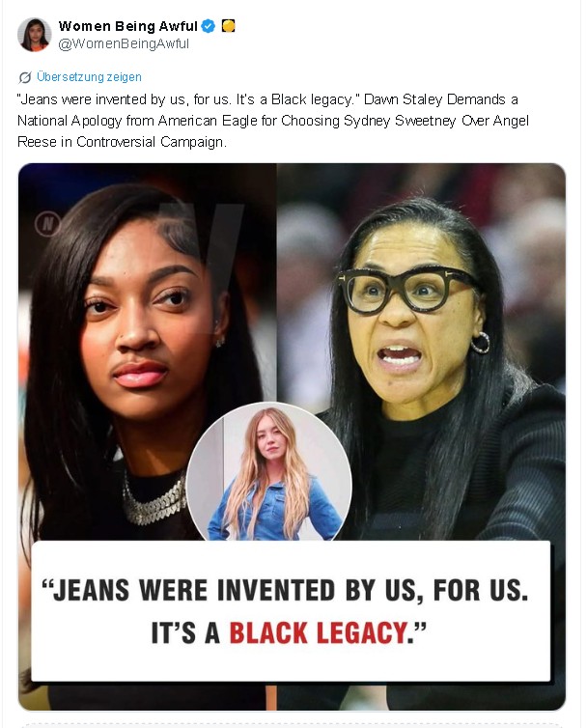This screenshot has height=728, width=587.
Task: Click the gold square badge beside the name
Action: pyautogui.click(x=229, y=25)
